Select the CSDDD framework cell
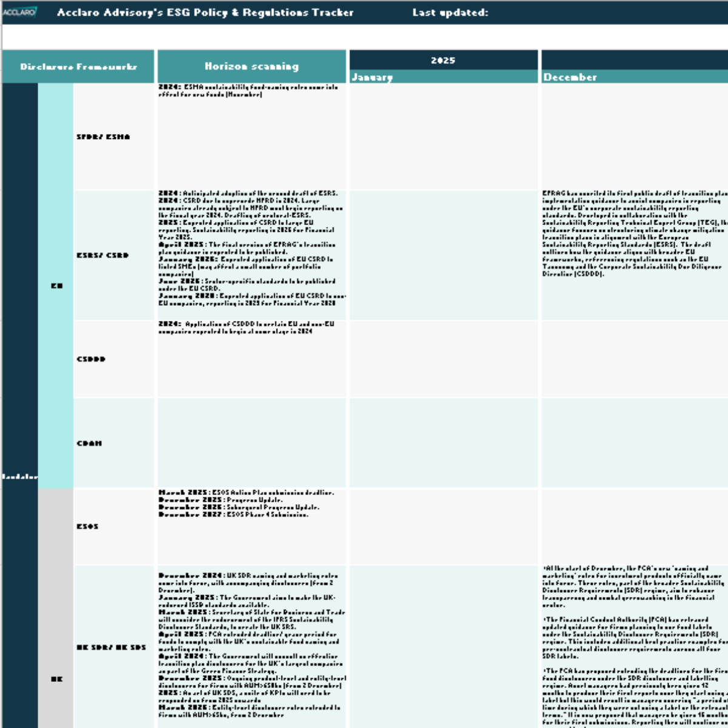The width and height of the screenshot is (728, 728). tap(114, 359)
